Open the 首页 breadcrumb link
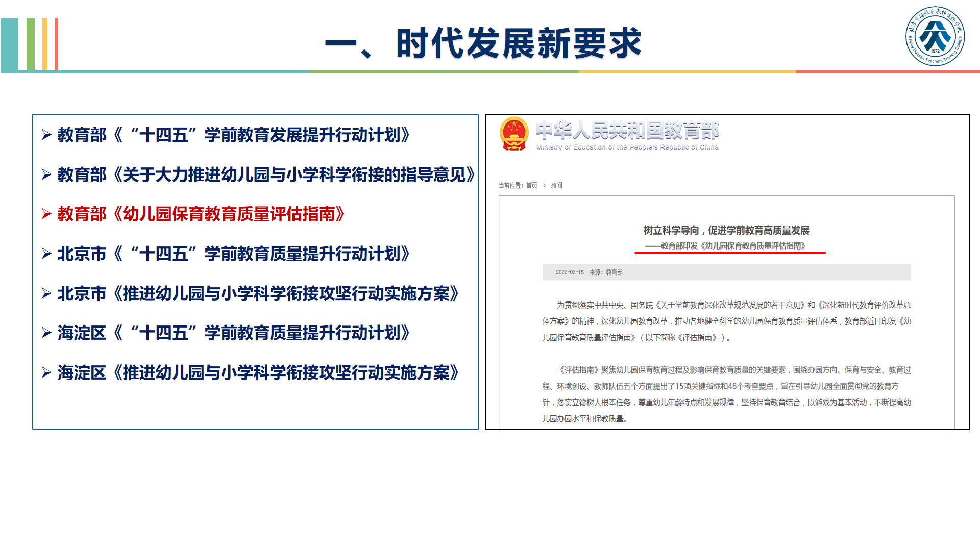Viewport: 980px width, 551px height. 532,185
